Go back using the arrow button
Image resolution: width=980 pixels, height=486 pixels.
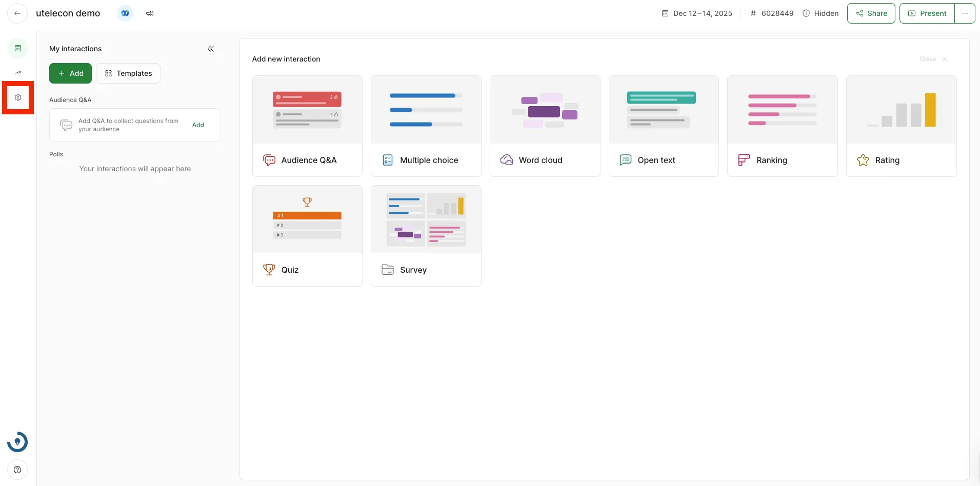(17, 13)
